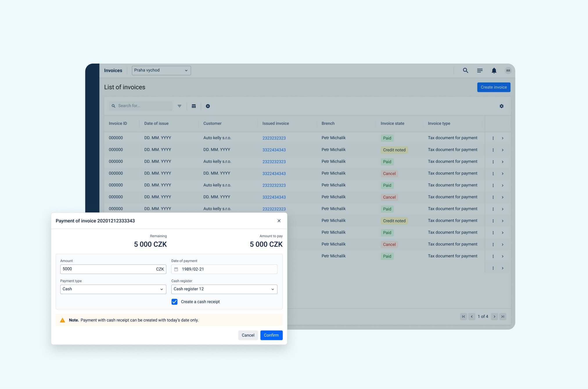Click Date of payment field 1989/02-21
Screen dimensions: 588x389
click(224, 269)
